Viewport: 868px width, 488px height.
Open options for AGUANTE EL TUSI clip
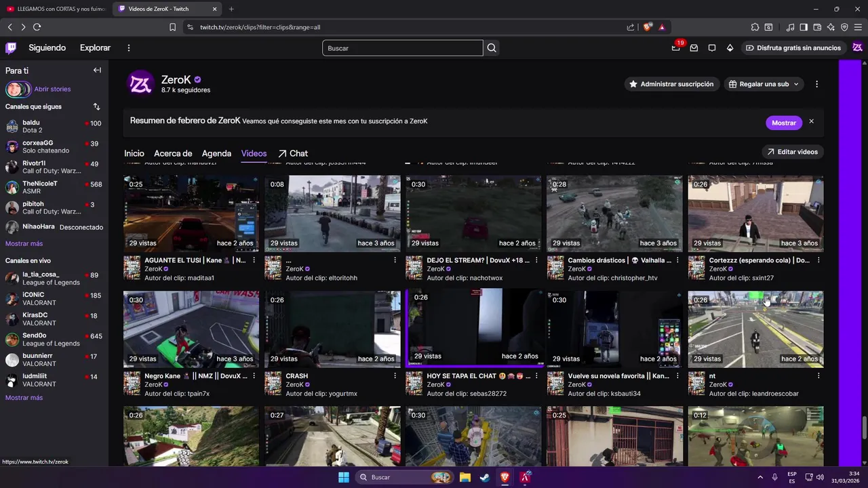tap(254, 260)
